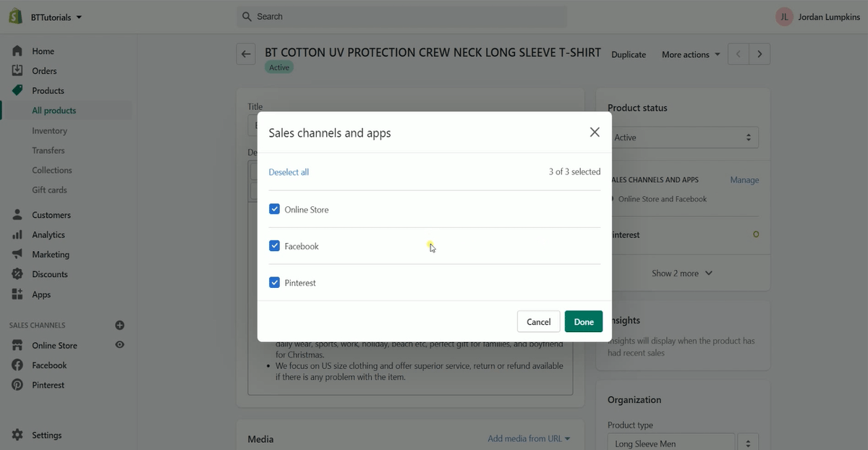Open the More actions dropdown
868x450 pixels.
[689, 54]
